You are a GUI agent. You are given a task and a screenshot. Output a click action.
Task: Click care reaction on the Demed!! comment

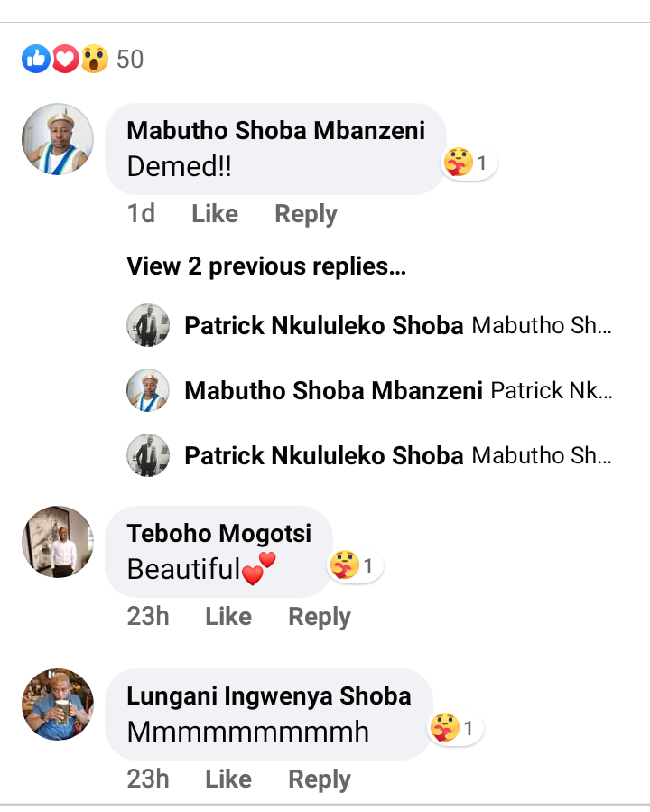coord(460,163)
